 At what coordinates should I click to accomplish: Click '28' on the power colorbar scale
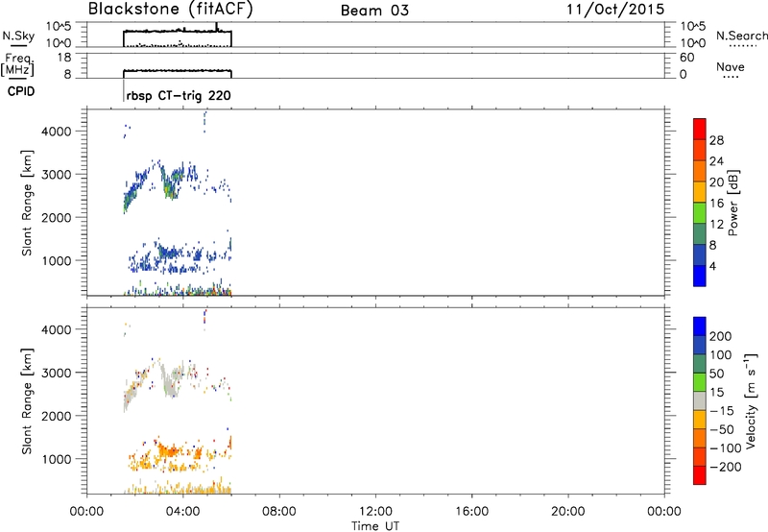pyautogui.click(x=716, y=140)
